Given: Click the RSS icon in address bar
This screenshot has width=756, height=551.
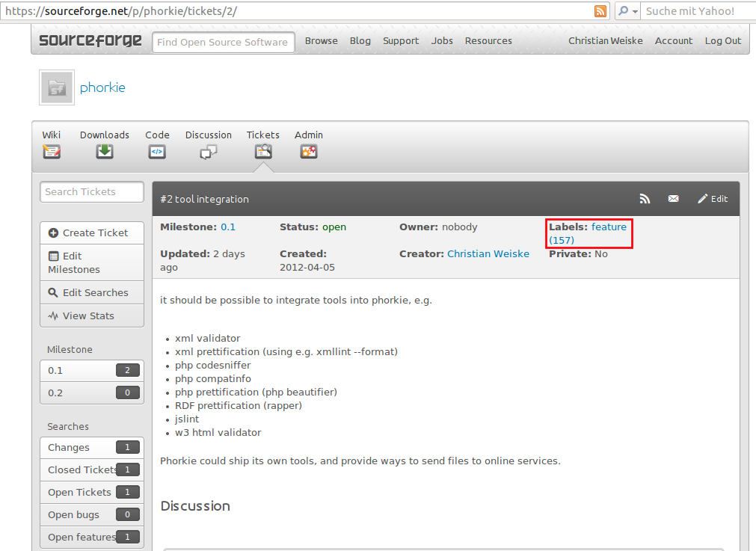Looking at the screenshot, I should click(x=600, y=11).
